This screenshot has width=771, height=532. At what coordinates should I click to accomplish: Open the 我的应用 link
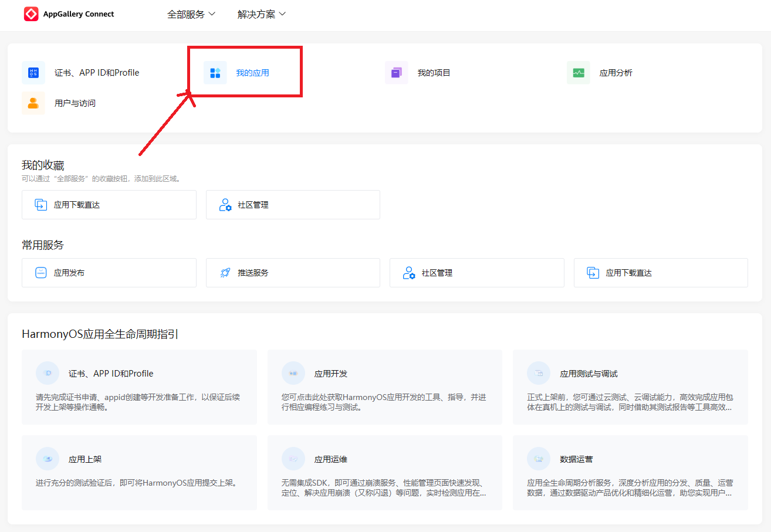252,73
